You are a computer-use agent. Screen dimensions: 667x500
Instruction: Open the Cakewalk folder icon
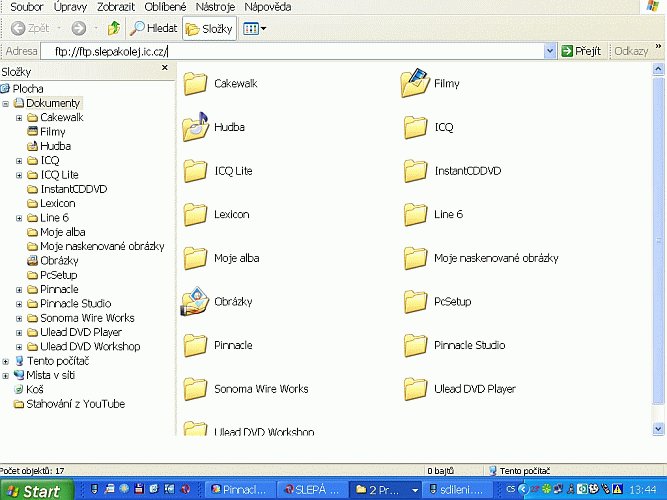(195, 83)
